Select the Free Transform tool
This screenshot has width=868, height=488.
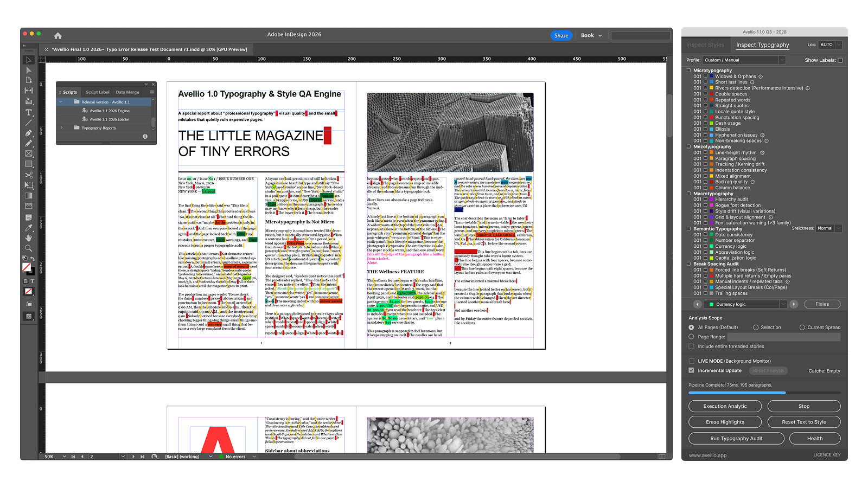[x=29, y=185]
